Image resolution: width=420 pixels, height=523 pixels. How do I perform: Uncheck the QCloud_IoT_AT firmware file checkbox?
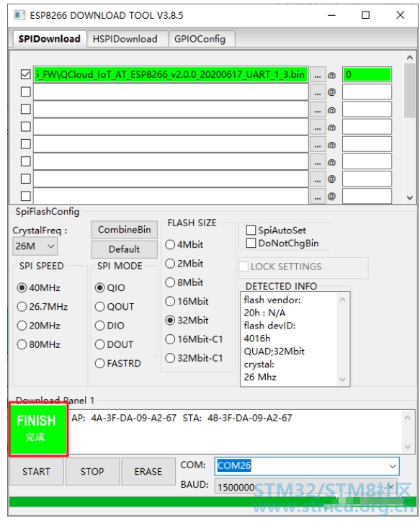26,74
